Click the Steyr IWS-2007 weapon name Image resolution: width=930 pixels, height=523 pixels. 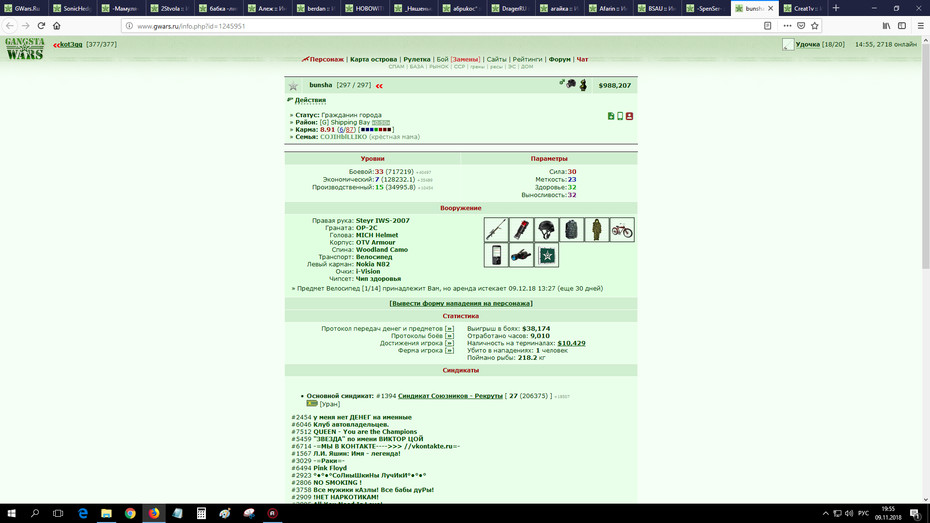(383, 221)
